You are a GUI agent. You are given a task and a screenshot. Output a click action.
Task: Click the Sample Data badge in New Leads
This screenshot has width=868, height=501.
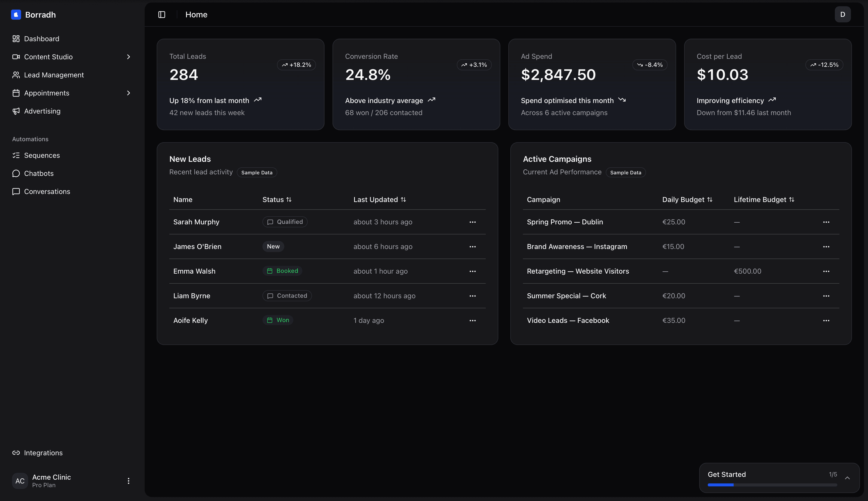click(256, 172)
